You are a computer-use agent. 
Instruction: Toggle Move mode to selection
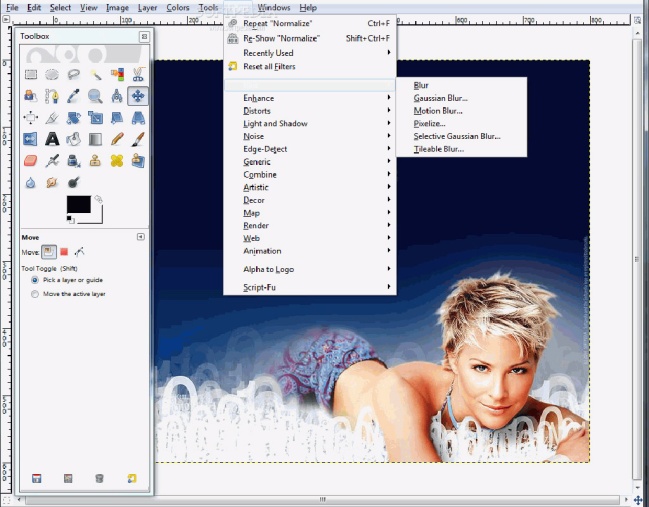[x=64, y=252]
